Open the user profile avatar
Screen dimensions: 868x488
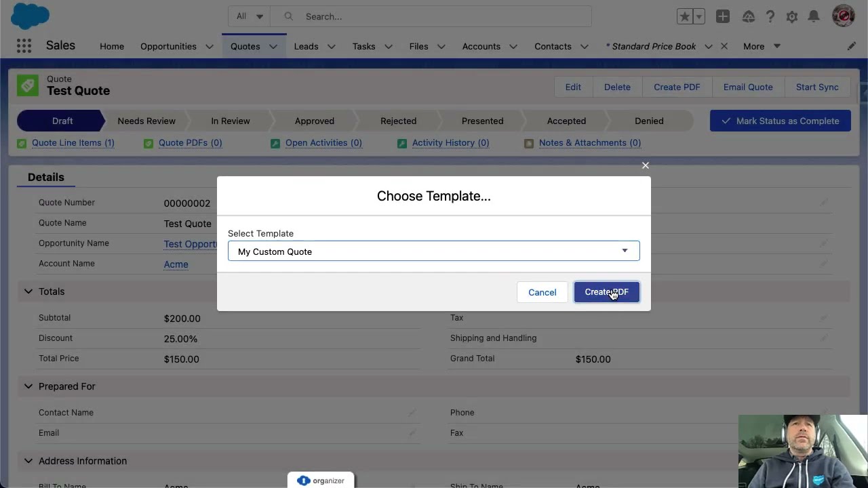pos(844,16)
